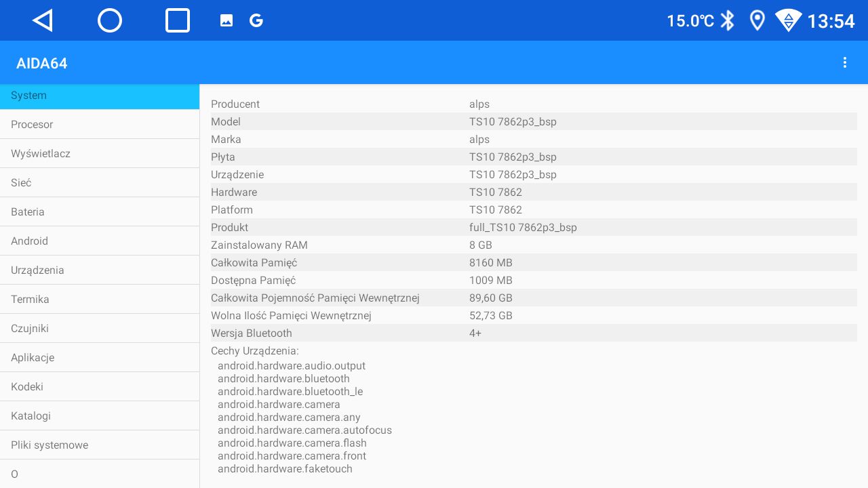Select the System category
Screen dimensions: 868x488
pyautogui.click(x=100, y=96)
